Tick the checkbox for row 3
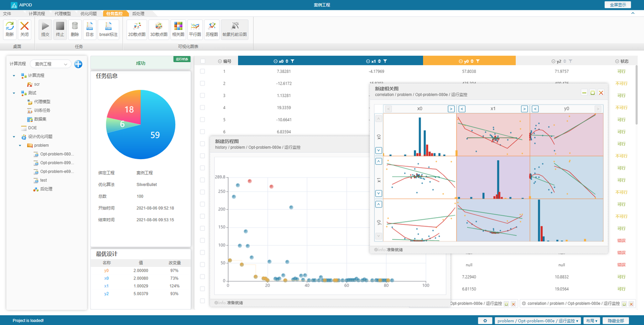The height and width of the screenshot is (325, 644). tap(203, 95)
